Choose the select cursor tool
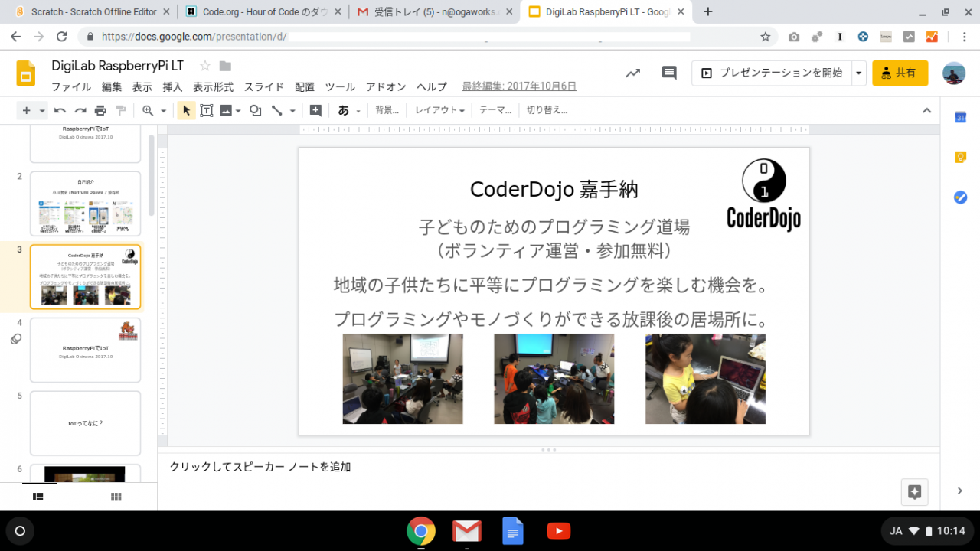 (x=186, y=110)
